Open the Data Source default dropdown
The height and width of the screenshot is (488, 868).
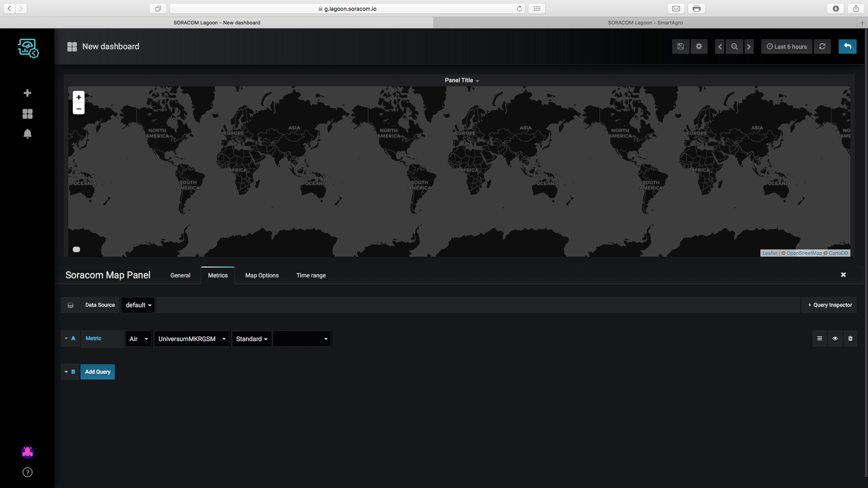tap(138, 305)
